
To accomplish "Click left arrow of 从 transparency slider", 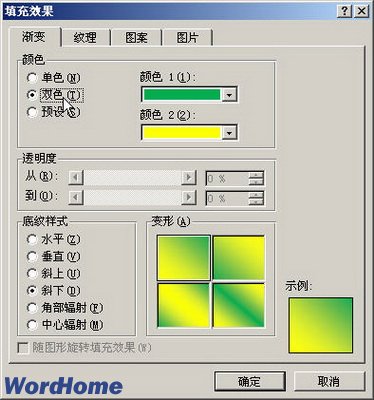I will pyautogui.click(x=76, y=178).
